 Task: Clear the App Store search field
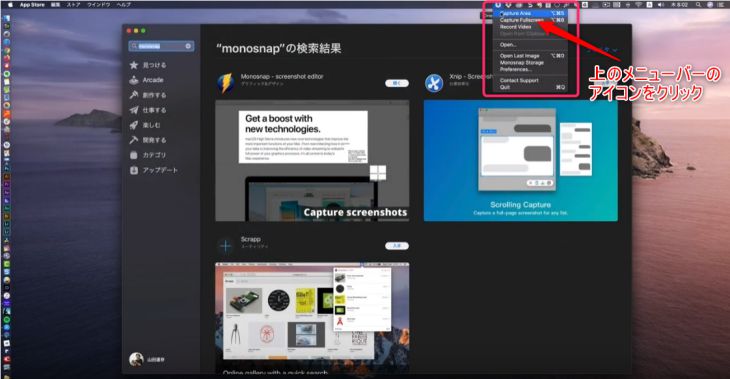[x=188, y=46]
